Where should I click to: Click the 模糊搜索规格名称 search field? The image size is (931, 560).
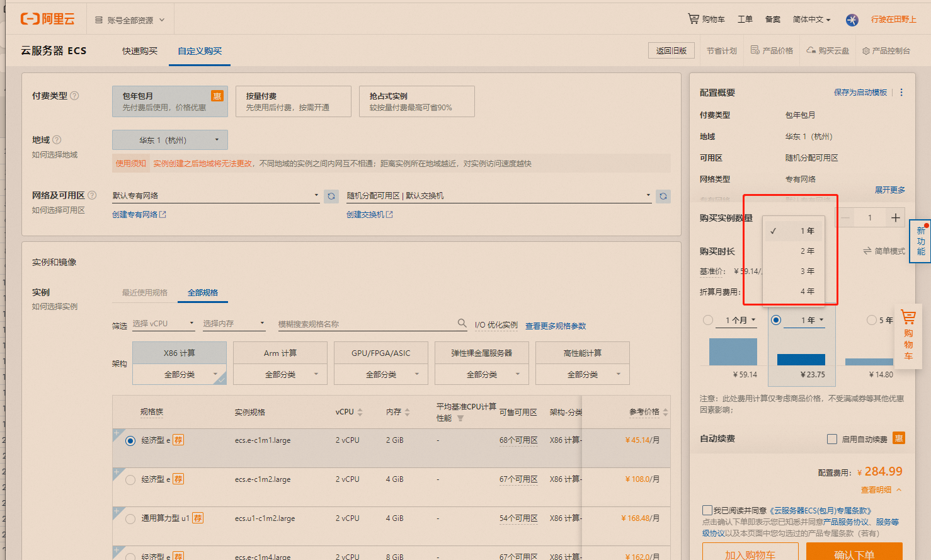click(367, 324)
